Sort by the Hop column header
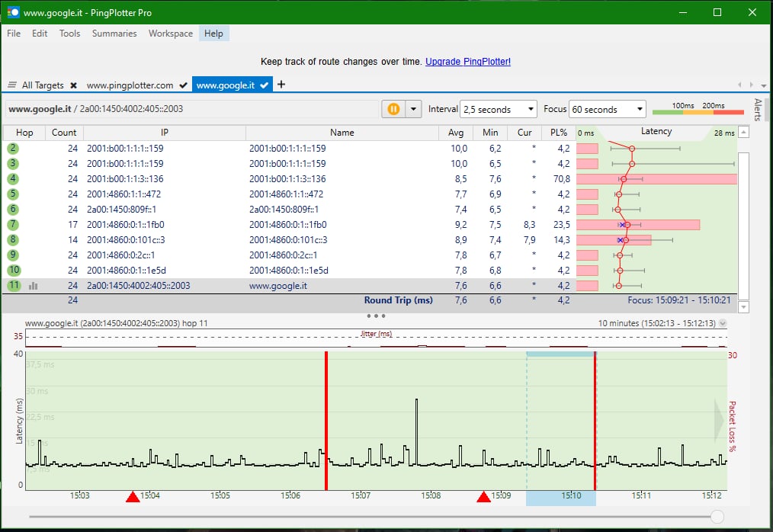The width and height of the screenshot is (773, 532). point(24,133)
